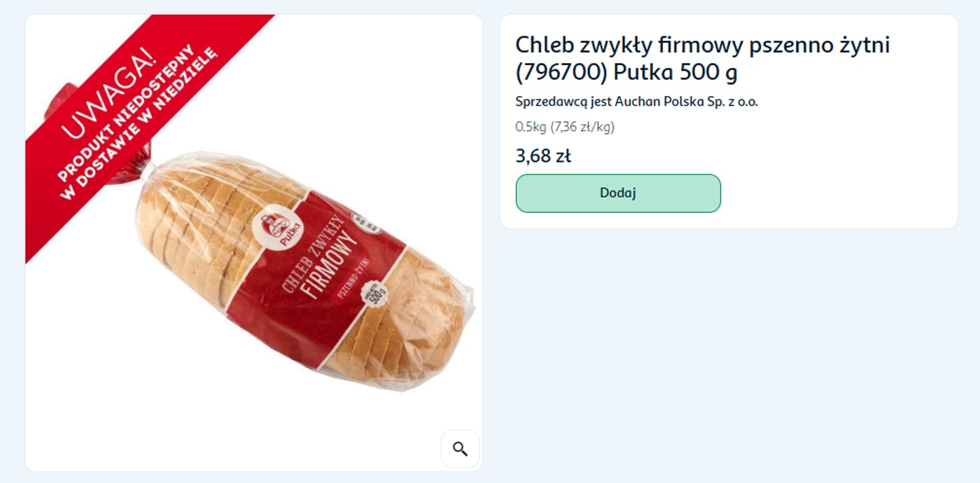Click the price 3,68 zł

tap(543, 155)
